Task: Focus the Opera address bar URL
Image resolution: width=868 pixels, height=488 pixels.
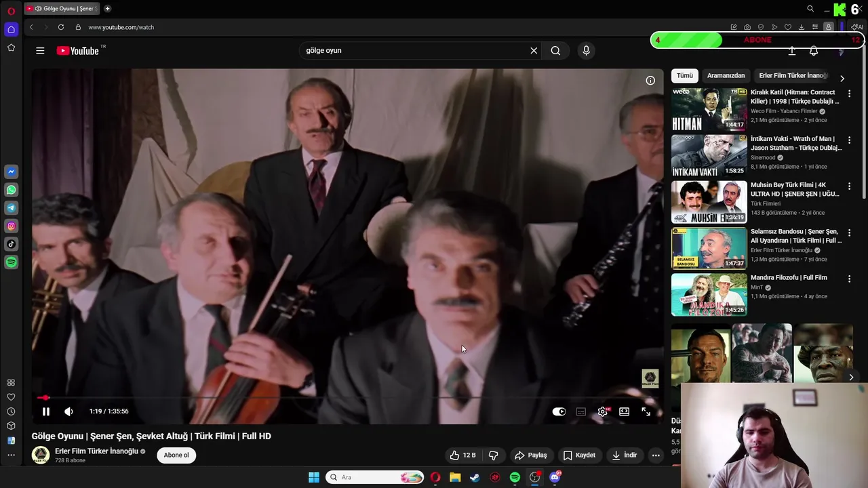Action: tap(121, 27)
